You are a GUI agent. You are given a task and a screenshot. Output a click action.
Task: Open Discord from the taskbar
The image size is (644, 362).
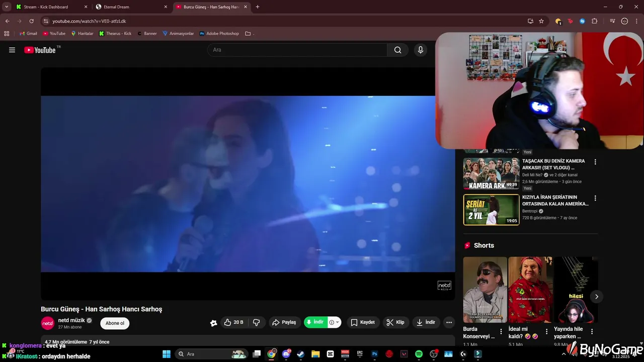[x=286, y=354]
